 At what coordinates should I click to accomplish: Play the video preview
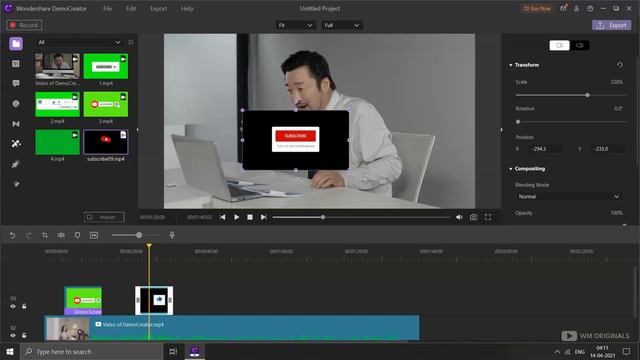pyautogui.click(x=236, y=218)
